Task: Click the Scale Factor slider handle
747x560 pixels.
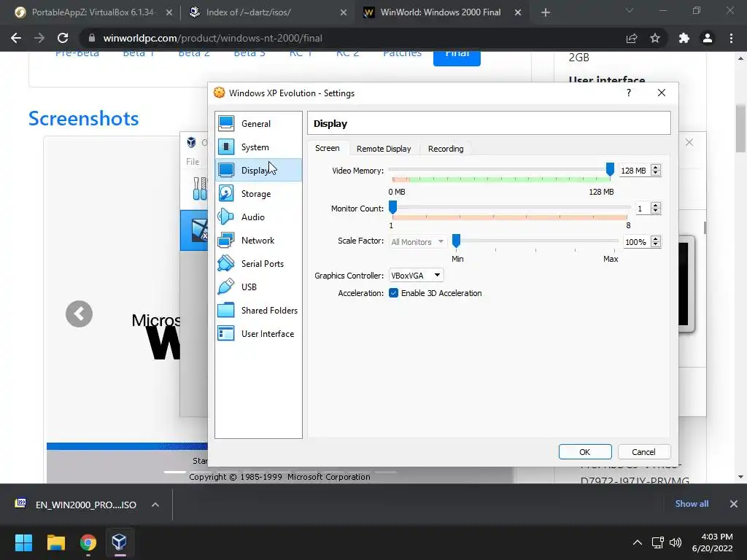Action: [456, 241]
